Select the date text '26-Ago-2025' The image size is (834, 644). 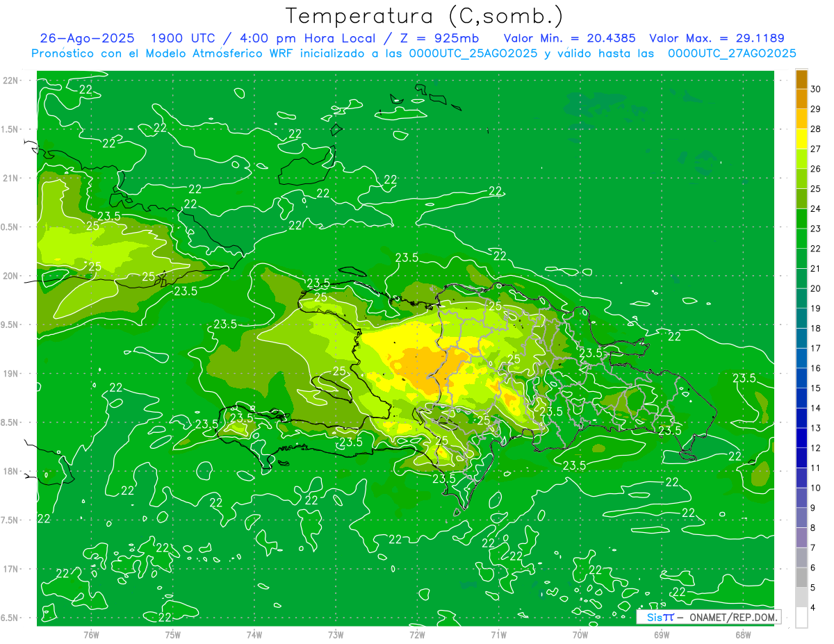tap(87, 38)
